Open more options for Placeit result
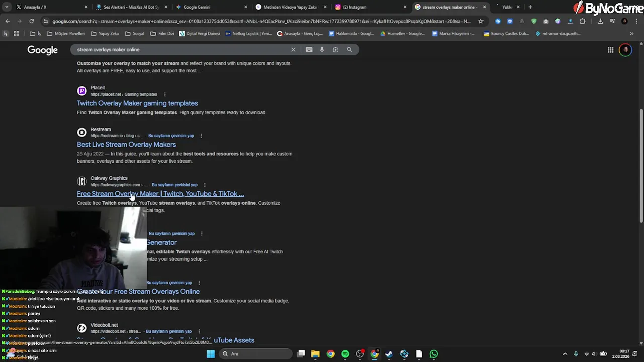Image resolution: width=644 pixels, height=362 pixels. click(164, 94)
